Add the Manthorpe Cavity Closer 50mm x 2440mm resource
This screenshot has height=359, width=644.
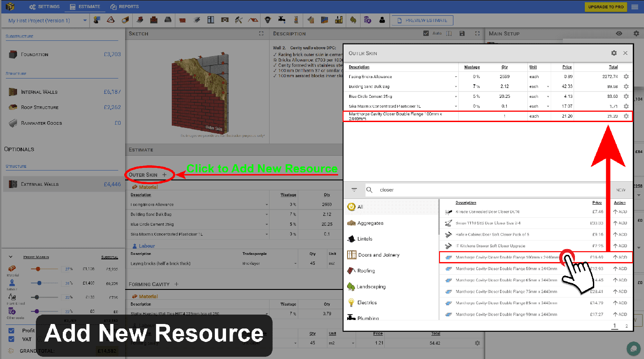[x=620, y=269]
